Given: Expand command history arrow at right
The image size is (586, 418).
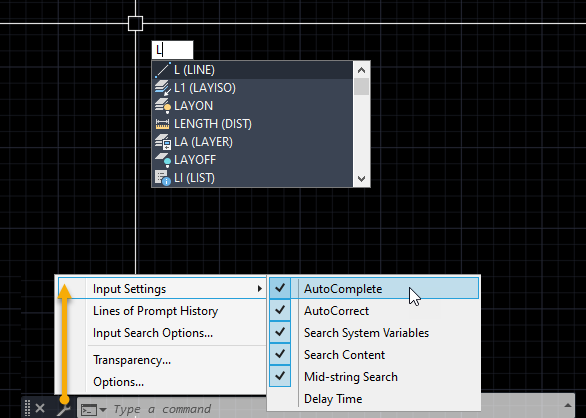Looking at the screenshot, I should tap(568, 406).
